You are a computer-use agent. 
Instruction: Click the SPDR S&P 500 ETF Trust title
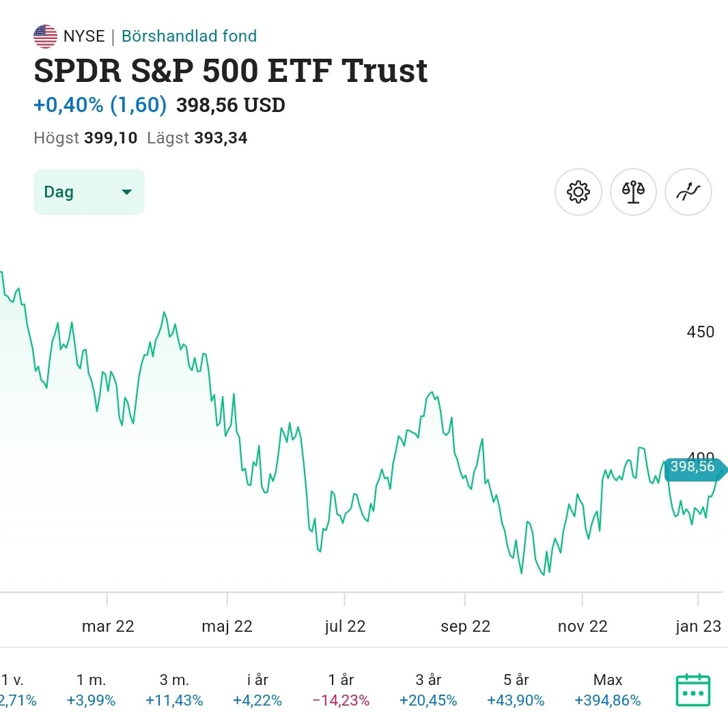231,70
